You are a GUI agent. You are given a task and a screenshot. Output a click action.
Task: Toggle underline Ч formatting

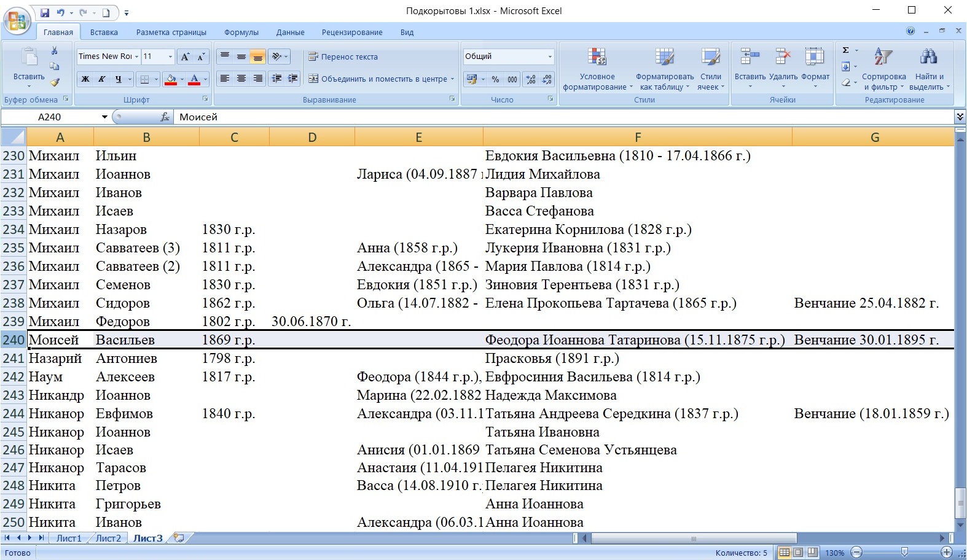coord(118,79)
